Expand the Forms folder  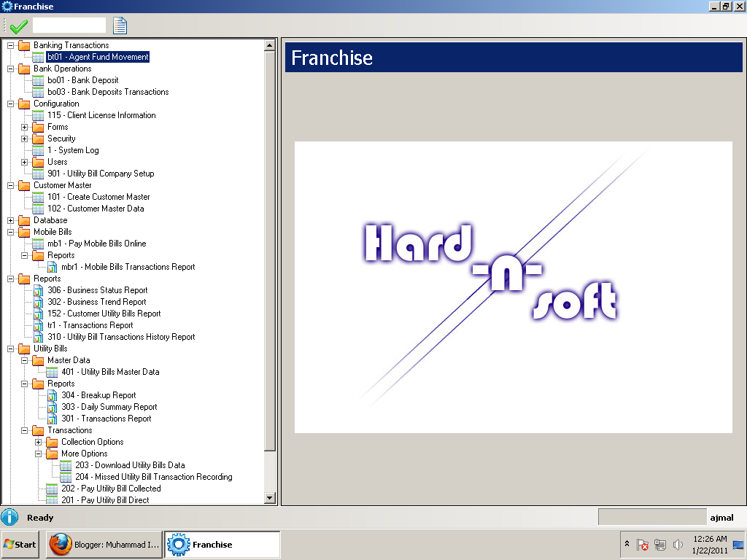click(x=24, y=127)
